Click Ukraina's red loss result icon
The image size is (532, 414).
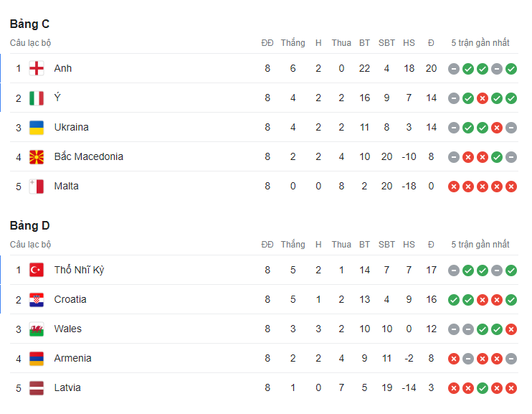(497, 128)
